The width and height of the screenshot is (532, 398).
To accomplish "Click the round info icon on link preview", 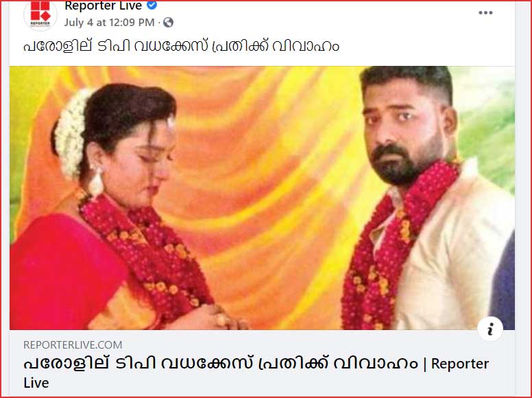I will tap(490, 329).
